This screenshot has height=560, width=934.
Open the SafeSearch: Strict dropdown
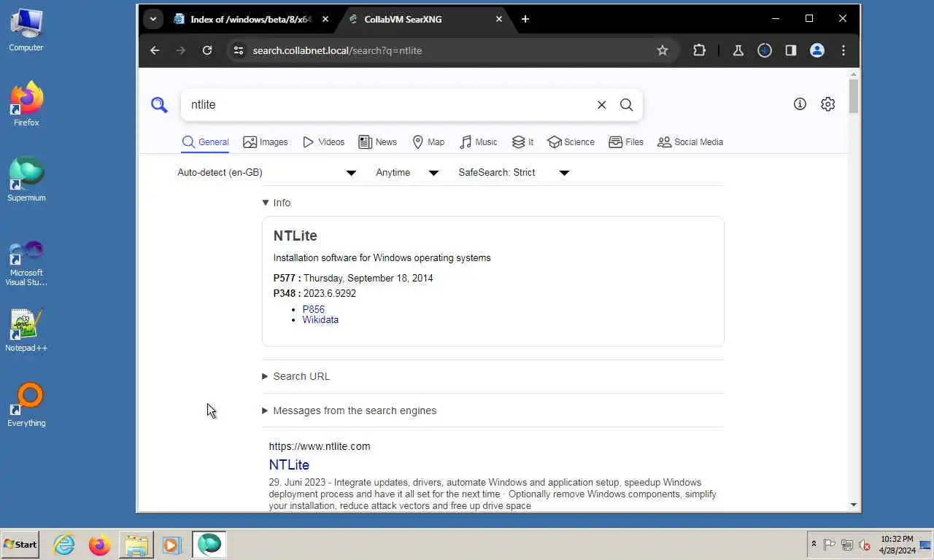[x=514, y=173]
